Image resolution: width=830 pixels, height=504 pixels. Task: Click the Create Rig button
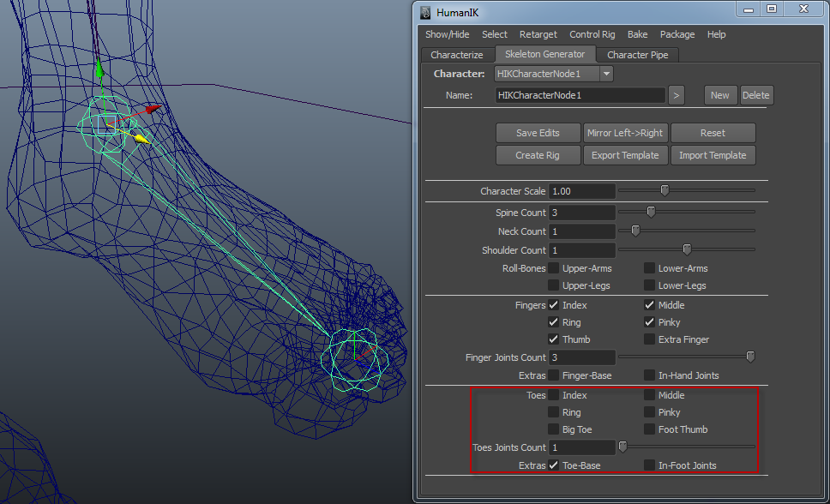(538, 155)
